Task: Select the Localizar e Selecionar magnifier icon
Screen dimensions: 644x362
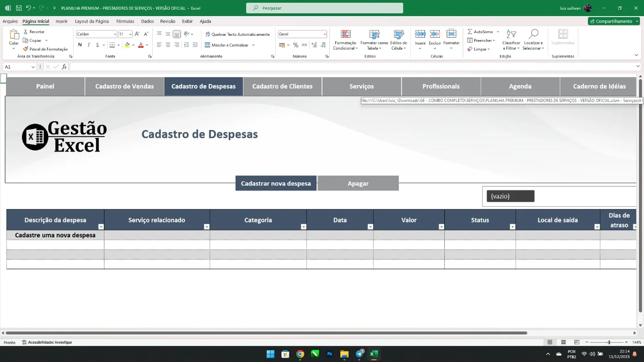Action: click(533, 34)
